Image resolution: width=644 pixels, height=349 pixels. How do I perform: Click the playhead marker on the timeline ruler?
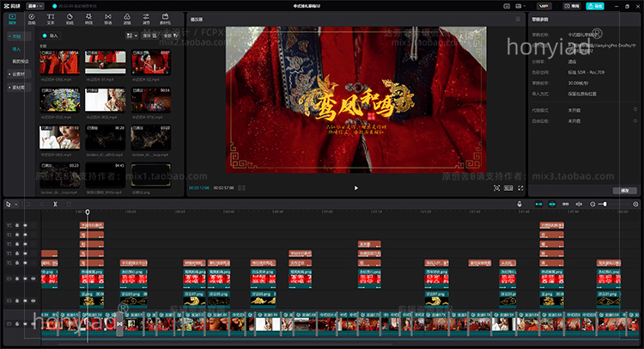(88, 211)
